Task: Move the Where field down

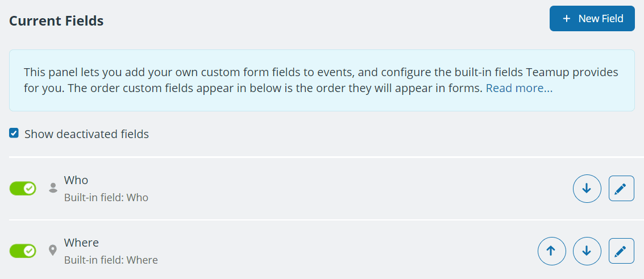Action: click(x=587, y=251)
